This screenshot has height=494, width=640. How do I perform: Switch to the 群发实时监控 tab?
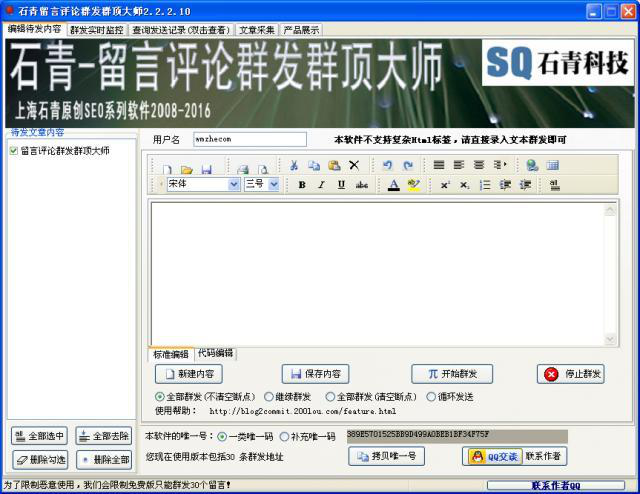(x=97, y=30)
